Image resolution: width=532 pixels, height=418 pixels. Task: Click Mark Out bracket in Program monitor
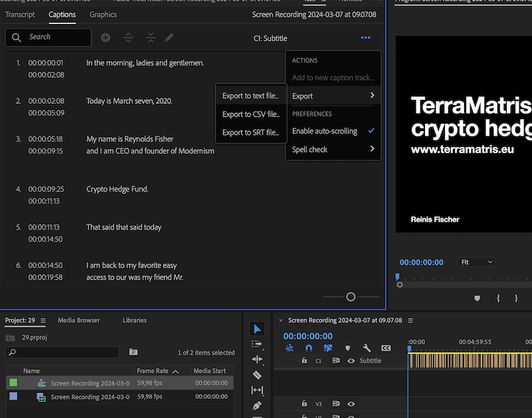click(x=516, y=298)
